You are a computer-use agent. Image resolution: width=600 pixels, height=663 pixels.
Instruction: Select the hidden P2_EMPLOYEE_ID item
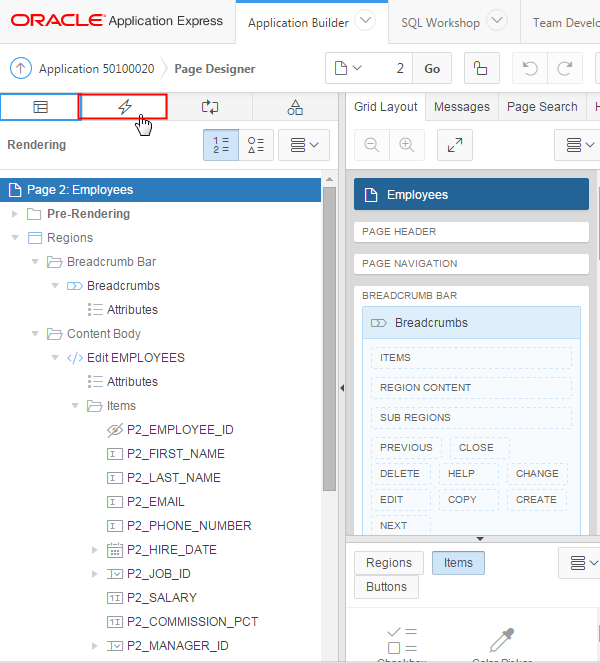click(x=180, y=430)
